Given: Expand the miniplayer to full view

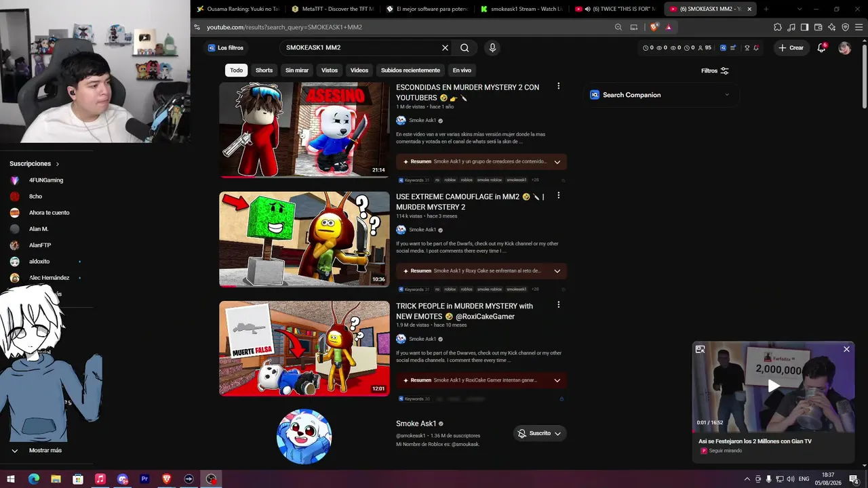Looking at the screenshot, I should coord(701,349).
